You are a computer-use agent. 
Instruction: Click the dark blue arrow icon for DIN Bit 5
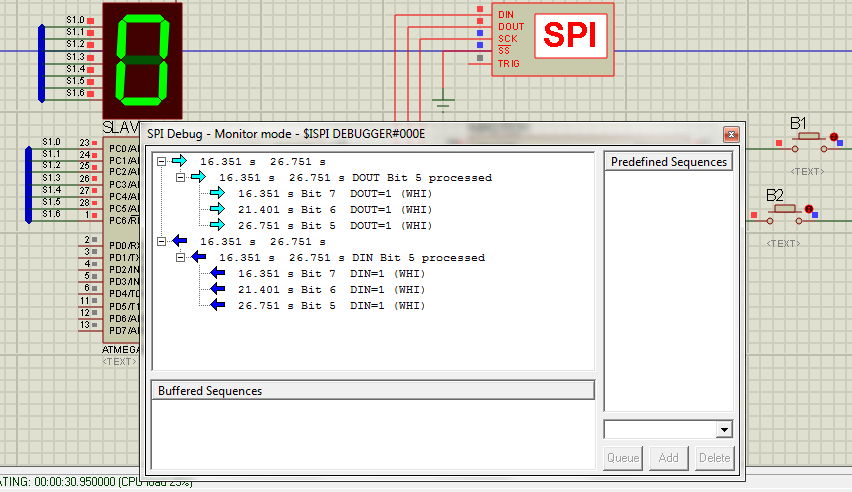(x=218, y=305)
